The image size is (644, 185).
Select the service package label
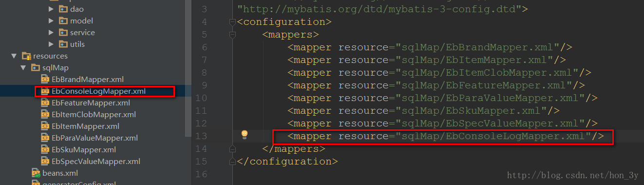pos(82,32)
